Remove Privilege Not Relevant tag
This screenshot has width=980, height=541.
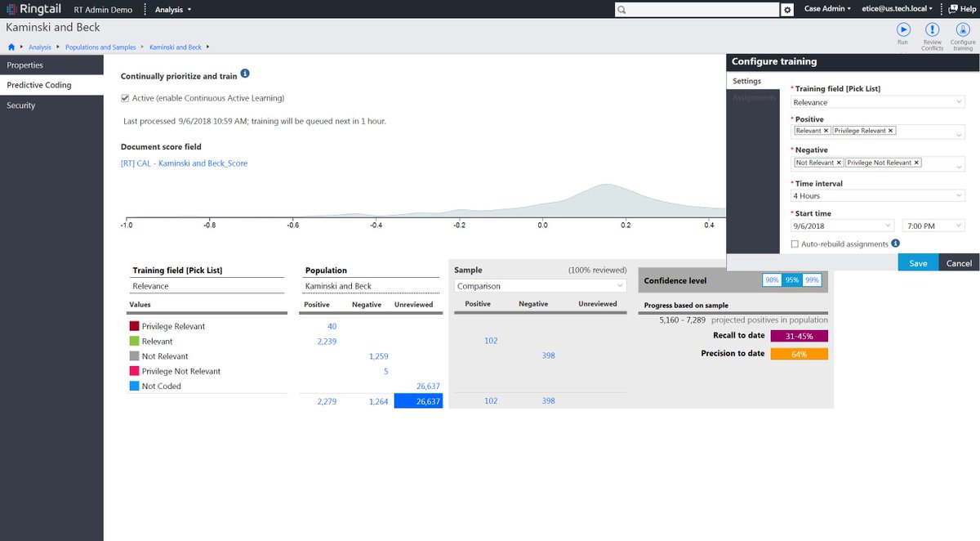click(x=917, y=163)
